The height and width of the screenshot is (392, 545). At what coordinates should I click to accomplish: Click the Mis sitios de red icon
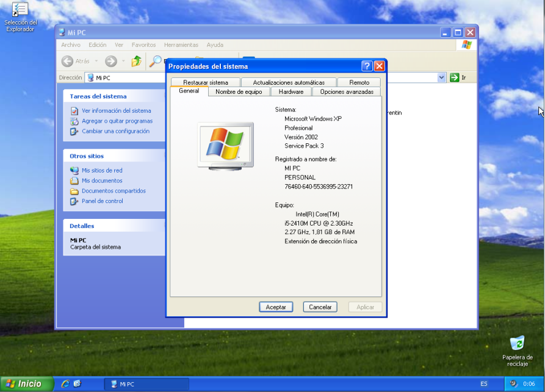(74, 171)
